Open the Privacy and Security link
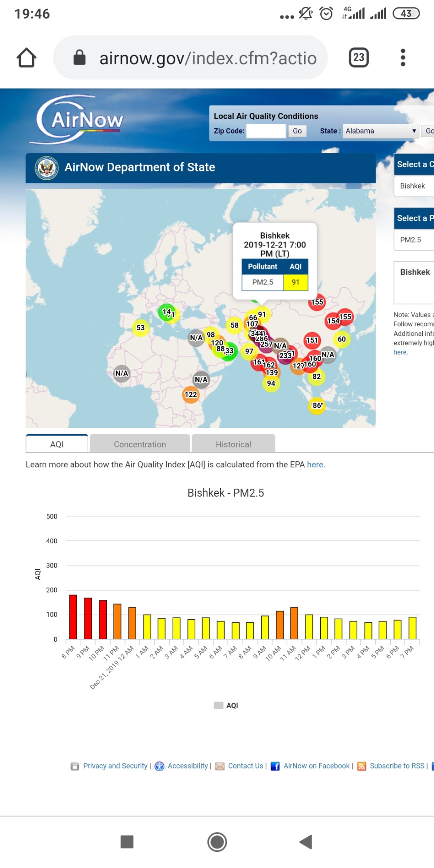The width and height of the screenshot is (434, 868). [x=115, y=766]
